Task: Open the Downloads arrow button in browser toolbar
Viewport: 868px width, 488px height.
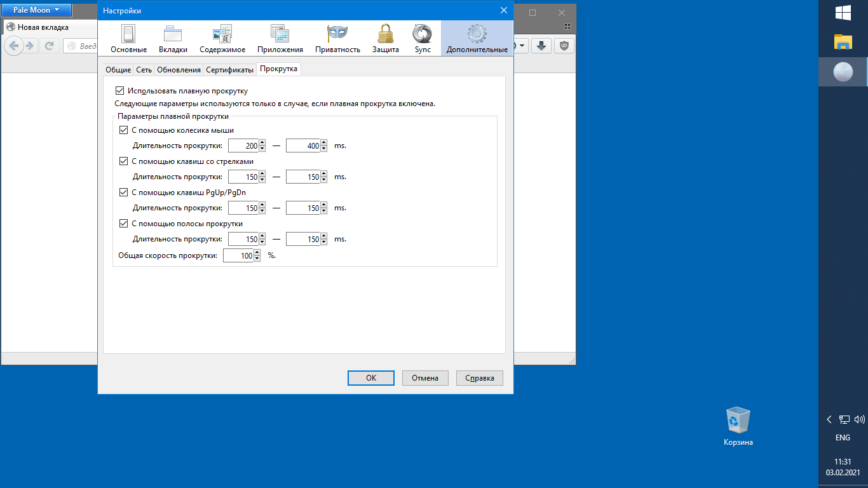Action: pyautogui.click(x=541, y=46)
